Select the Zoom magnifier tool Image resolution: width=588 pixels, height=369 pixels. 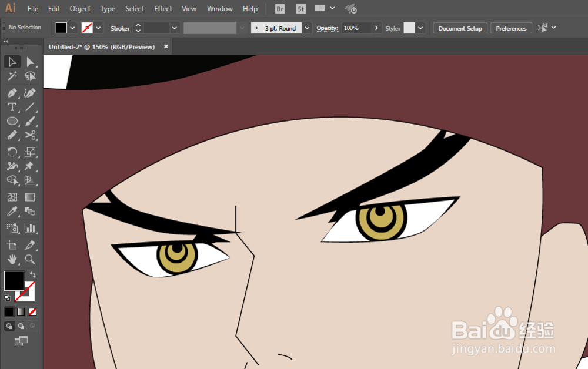coord(30,259)
